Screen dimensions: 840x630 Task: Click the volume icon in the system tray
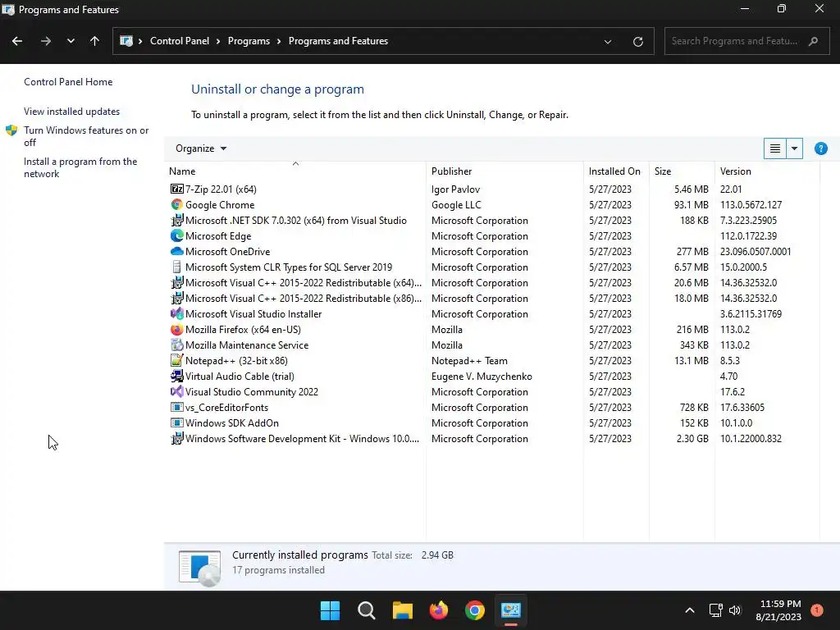(x=735, y=610)
